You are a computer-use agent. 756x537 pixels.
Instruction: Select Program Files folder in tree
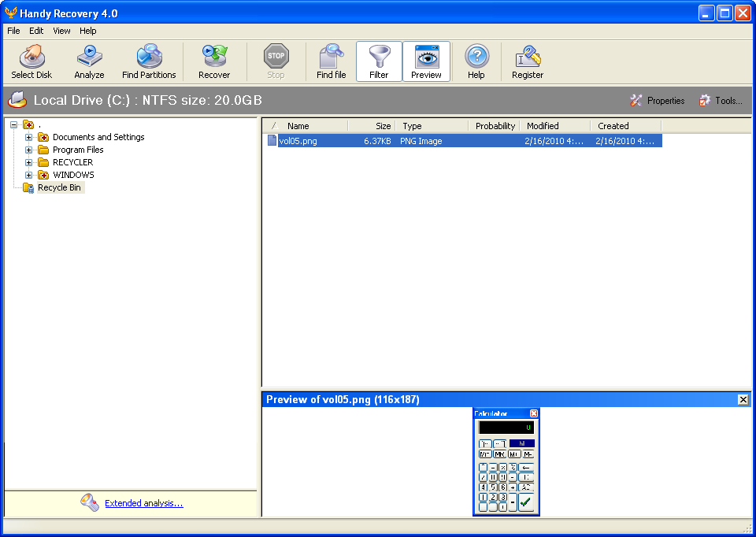pos(78,150)
